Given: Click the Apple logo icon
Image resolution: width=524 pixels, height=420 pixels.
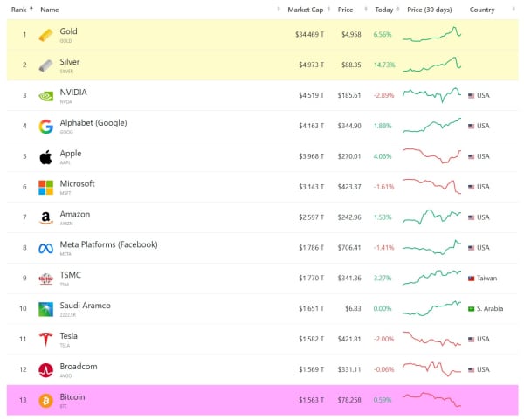Looking at the screenshot, I should click(x=45, y=157).
